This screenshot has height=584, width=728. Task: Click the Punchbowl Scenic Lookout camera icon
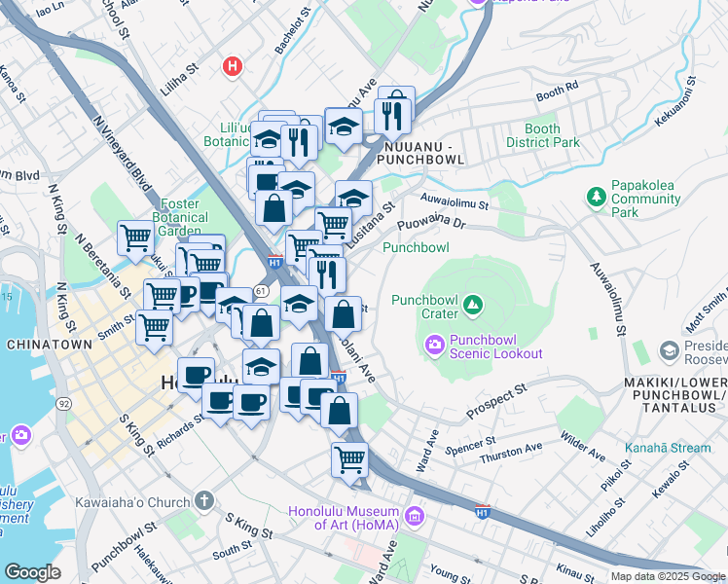tap(434, 343)
